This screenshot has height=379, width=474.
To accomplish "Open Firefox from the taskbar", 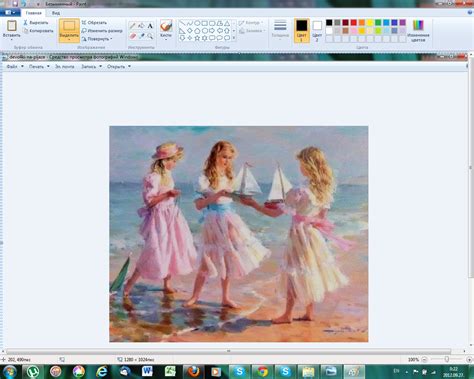I will (x=193, y=372).
